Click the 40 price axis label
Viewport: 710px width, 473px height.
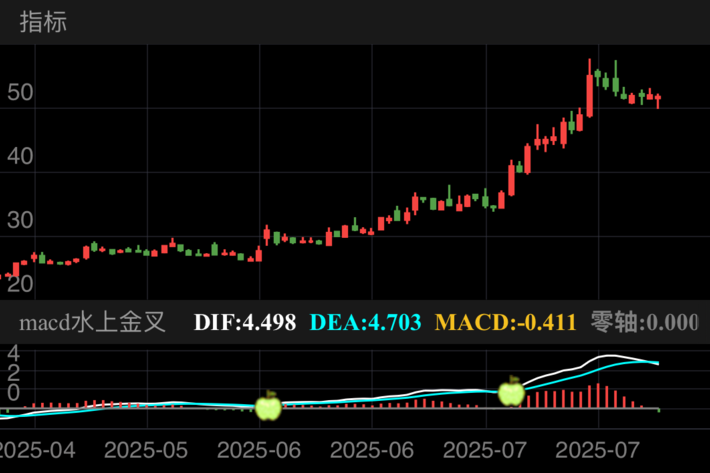20,157
